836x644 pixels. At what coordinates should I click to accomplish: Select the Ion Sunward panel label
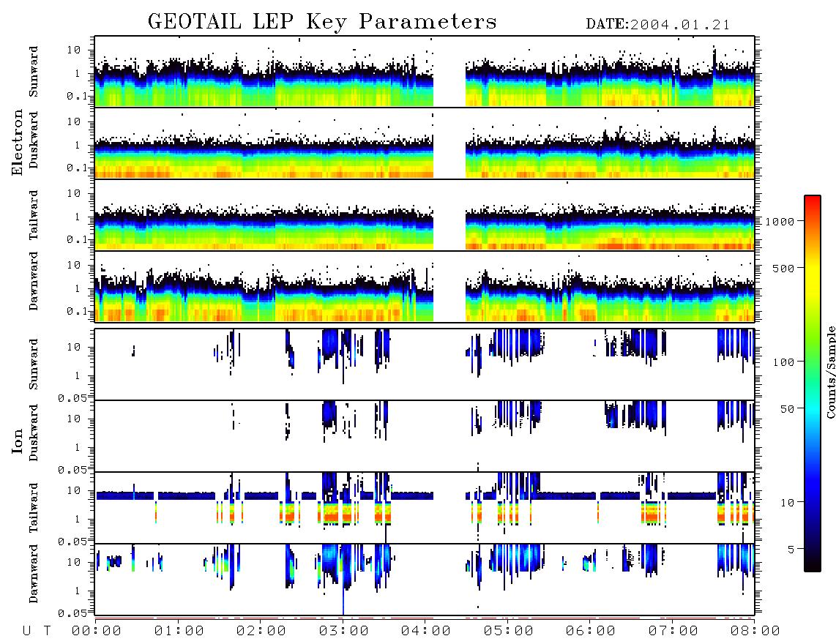[34, 364]
